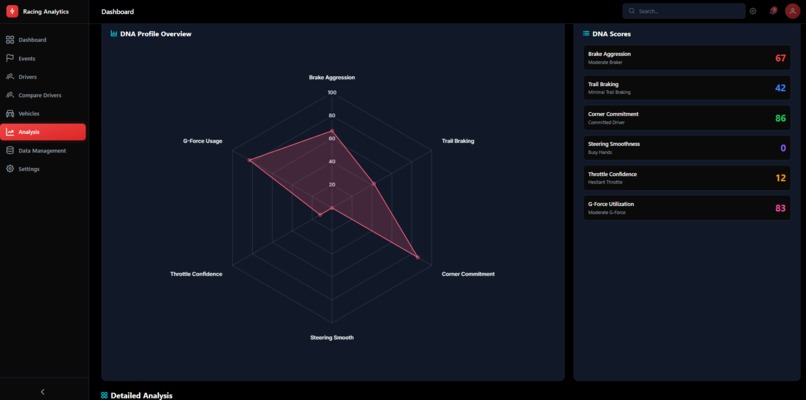Click the orange score value 12

pos(780,178)
